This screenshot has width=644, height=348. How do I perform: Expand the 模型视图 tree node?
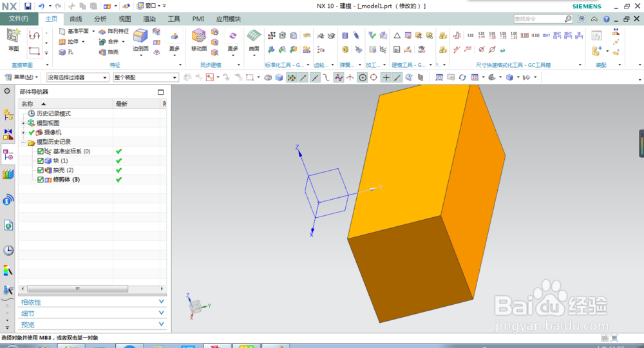[x=23, y=123]
